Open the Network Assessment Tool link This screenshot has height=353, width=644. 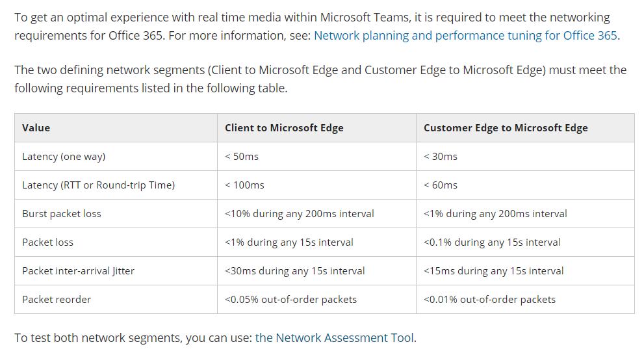[344, 337]
